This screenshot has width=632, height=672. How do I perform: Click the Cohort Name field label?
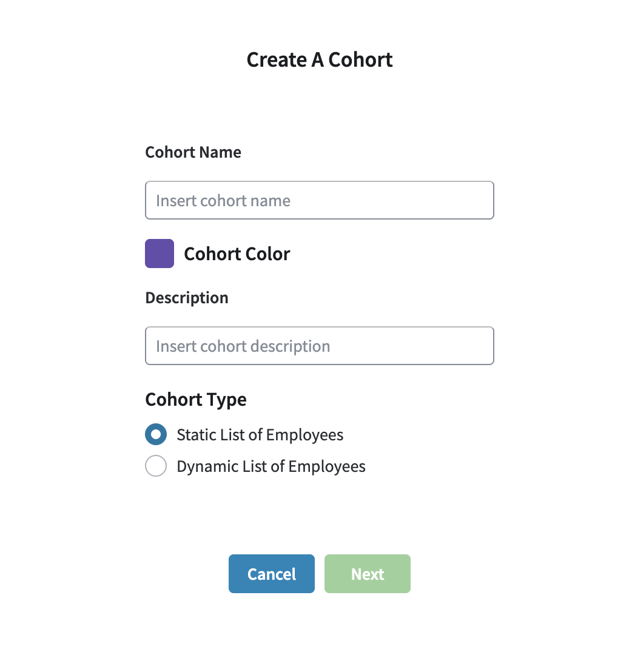click(x=193, y=152)
